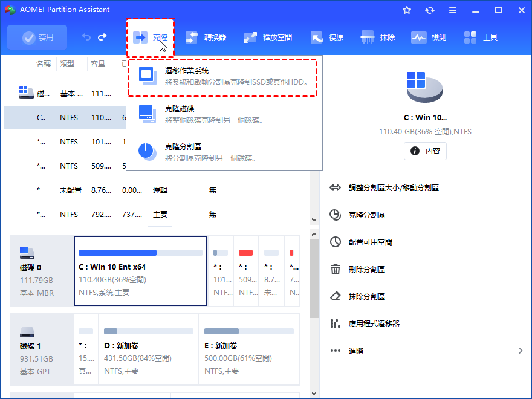
Task: Open the 檢測 (Test) toolbar menu
Action: click(429, 37)
